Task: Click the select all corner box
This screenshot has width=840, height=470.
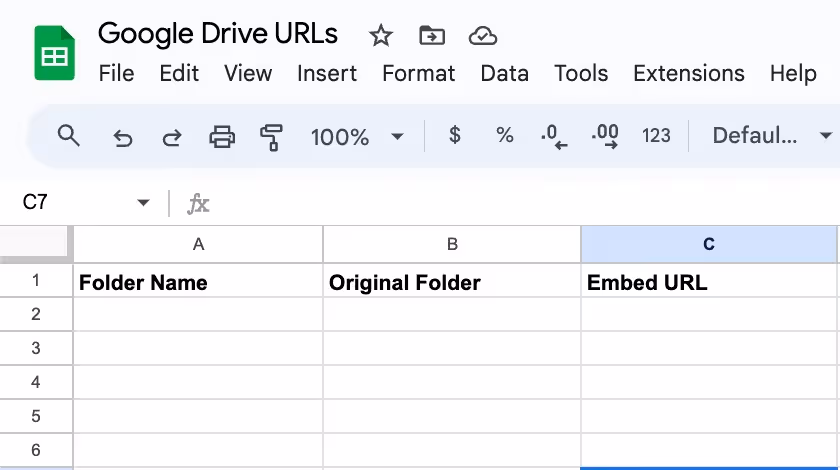Action: tap(34, 244)
